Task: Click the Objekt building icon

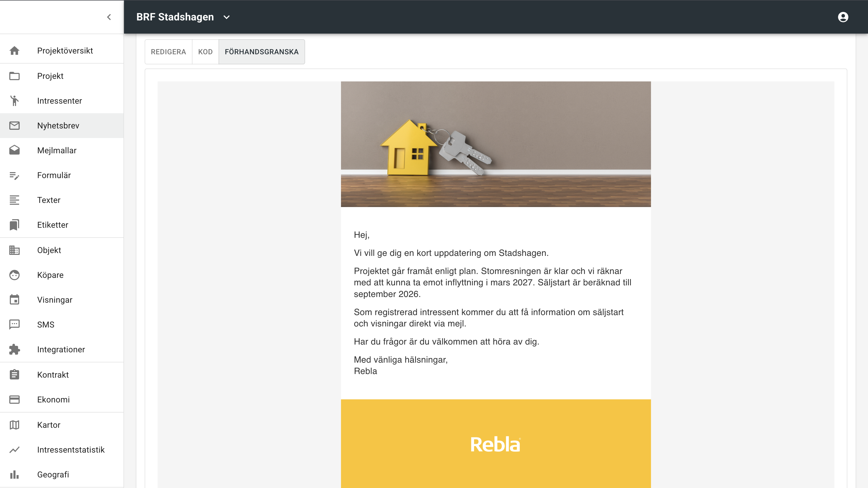Action: [x=14, y=250]
